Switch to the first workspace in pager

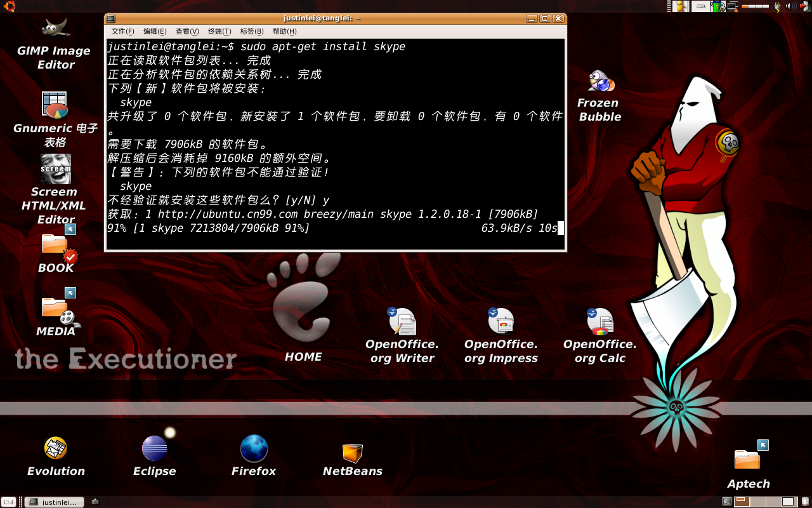pyautogui.click(x=742, y=502)
